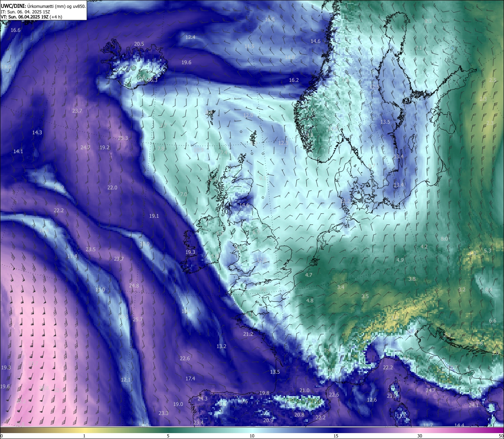Click the map value '4.9'
504x439 pixels.
[400, 260]
